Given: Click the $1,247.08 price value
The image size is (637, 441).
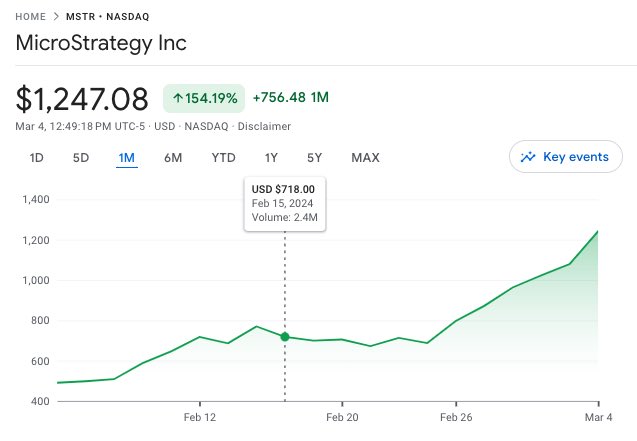Looking at the screenshot, I should point(82,99).
